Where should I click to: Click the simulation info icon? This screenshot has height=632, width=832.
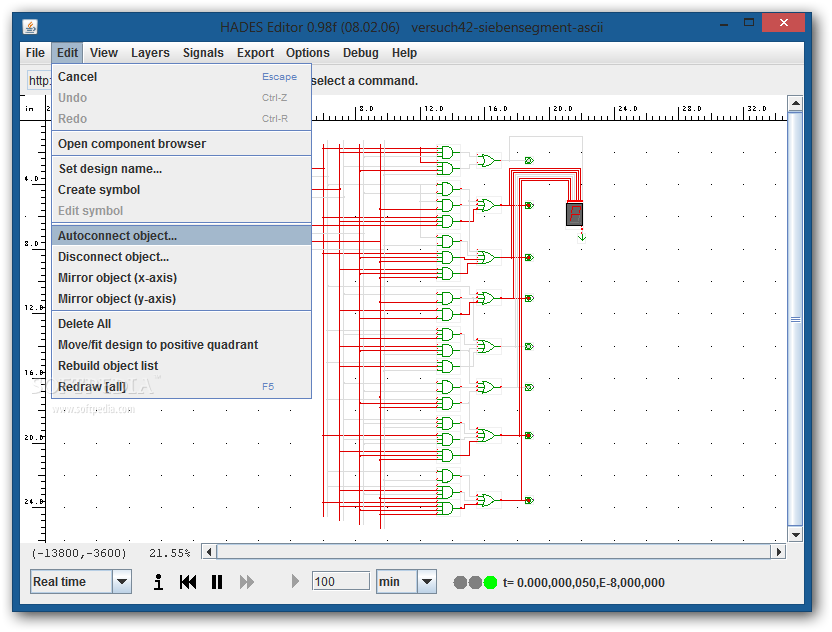pos(158,582)
